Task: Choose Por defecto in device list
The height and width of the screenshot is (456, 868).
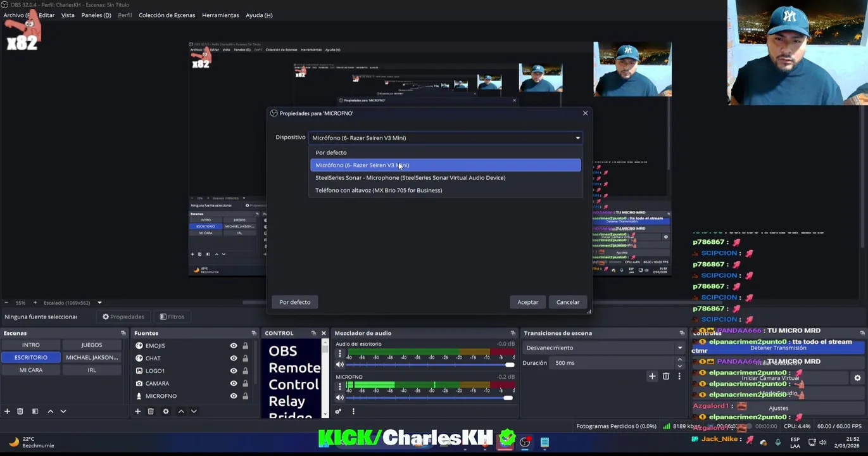Action: tap(445, 153)
